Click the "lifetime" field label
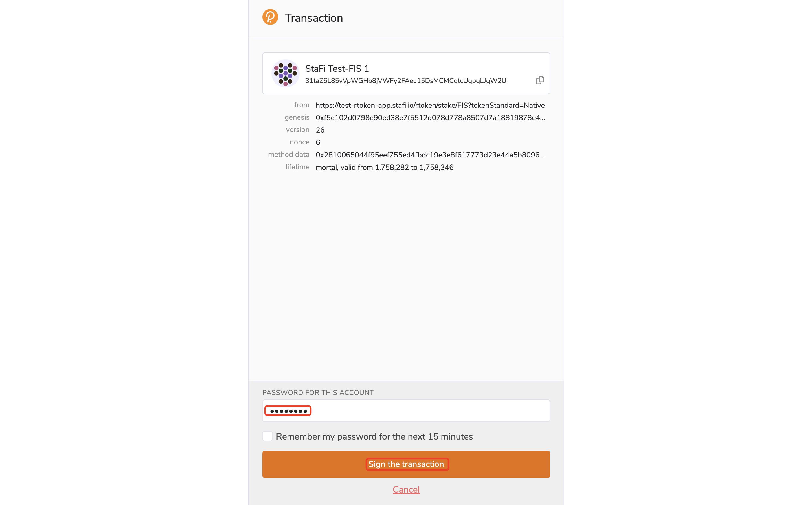Viewport: 812px width, 505px height. (297, 167)
